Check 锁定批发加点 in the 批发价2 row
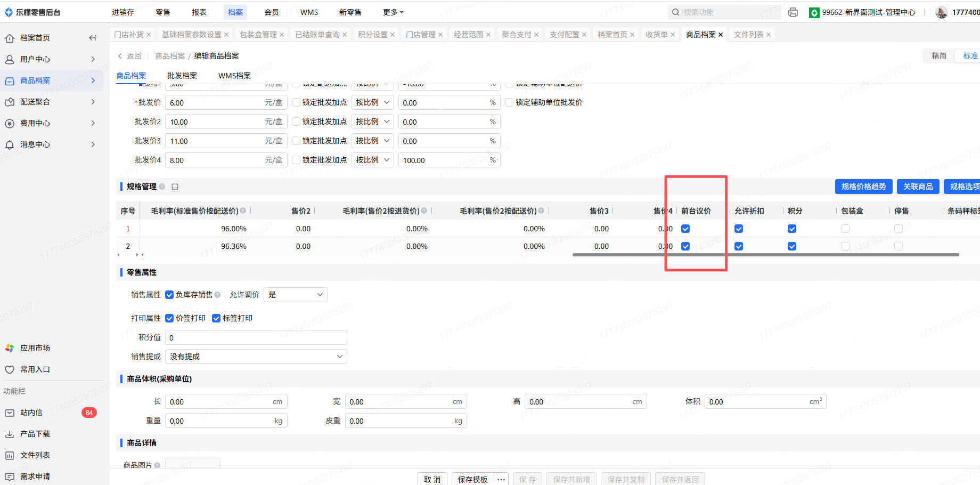980x485 pixels. click(296, 122)
